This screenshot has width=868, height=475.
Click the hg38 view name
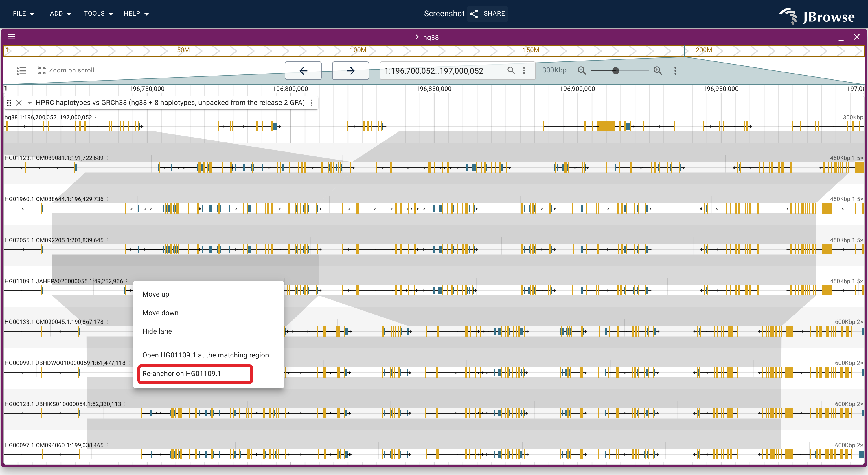point(431,37)
